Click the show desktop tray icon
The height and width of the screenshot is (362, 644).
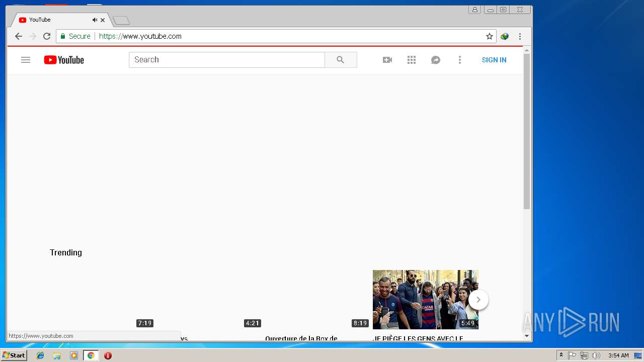(x=638, y=355)
